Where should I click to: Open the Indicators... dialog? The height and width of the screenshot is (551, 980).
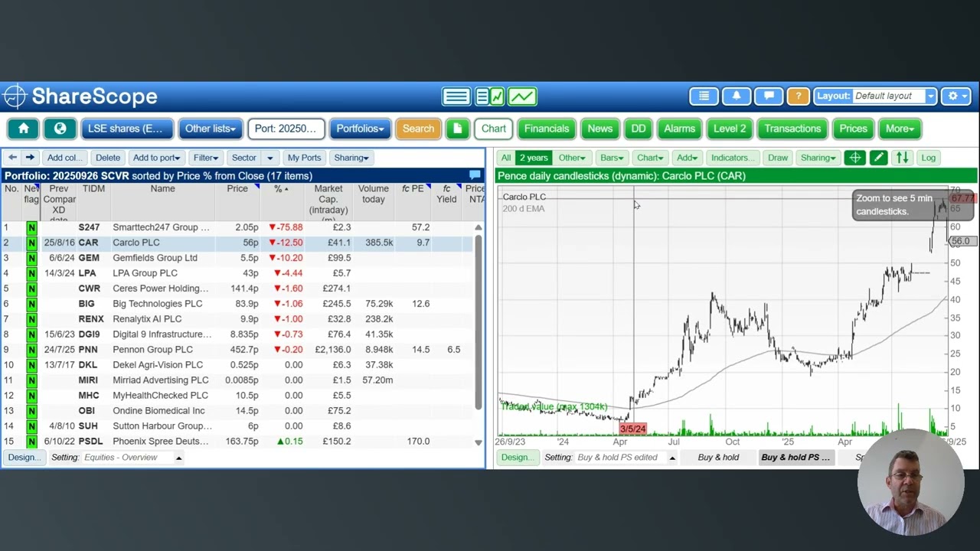(731, 158)
